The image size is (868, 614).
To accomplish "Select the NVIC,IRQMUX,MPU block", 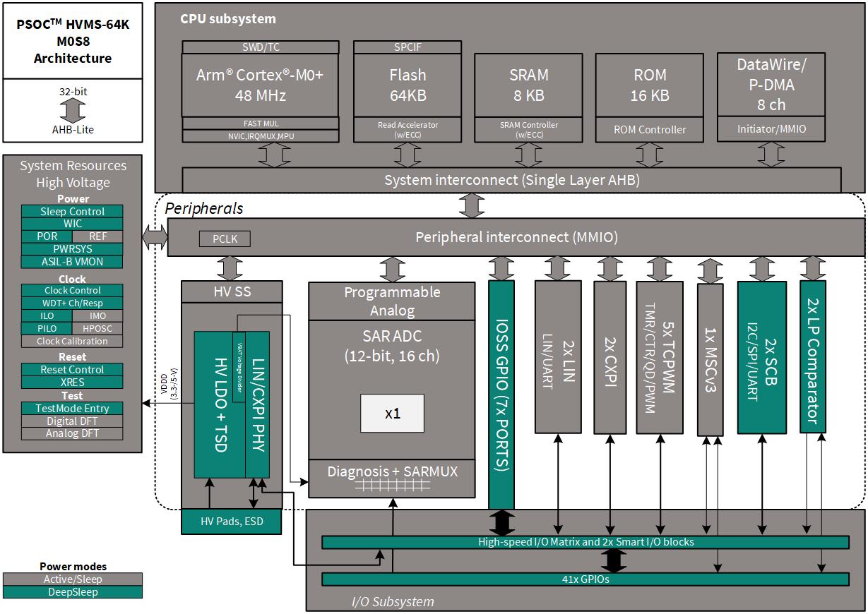I will [x=261, y=136].
